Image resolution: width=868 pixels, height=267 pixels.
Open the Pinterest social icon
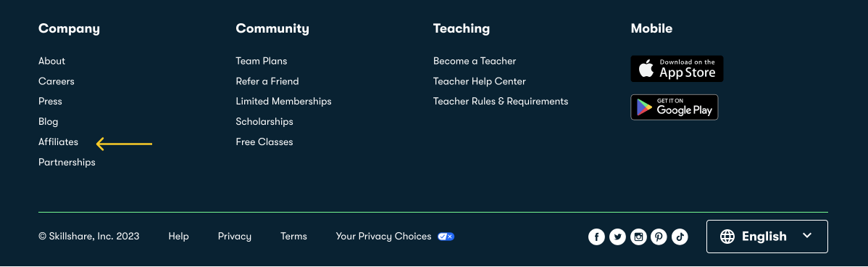pos(659,237)
